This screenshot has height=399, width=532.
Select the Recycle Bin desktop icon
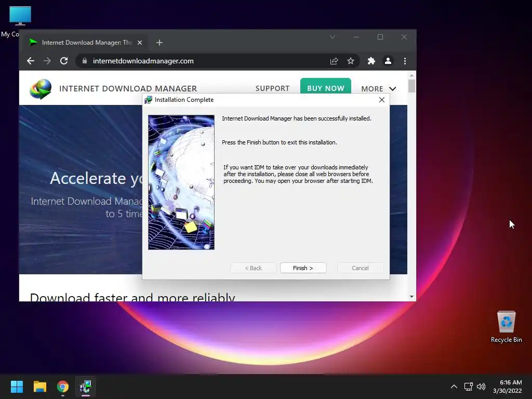pos(506,327)
